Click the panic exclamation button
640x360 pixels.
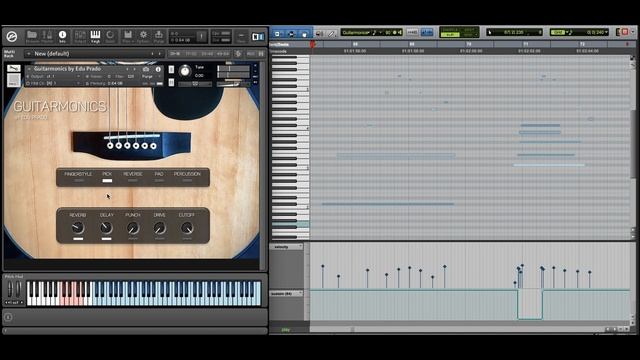(x=201, y=37)
